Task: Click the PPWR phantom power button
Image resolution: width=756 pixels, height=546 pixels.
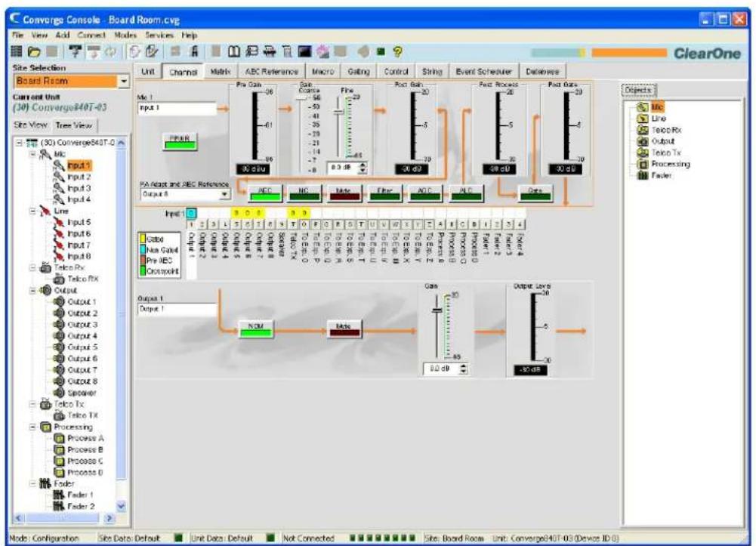Action: coord(179,141)
